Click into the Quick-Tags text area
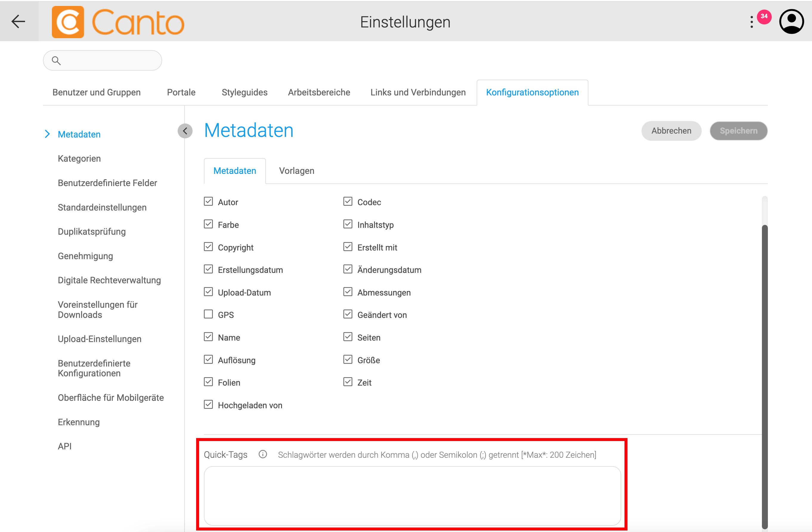The width and height of the screenshot is (812, 532). pos(412,496)
